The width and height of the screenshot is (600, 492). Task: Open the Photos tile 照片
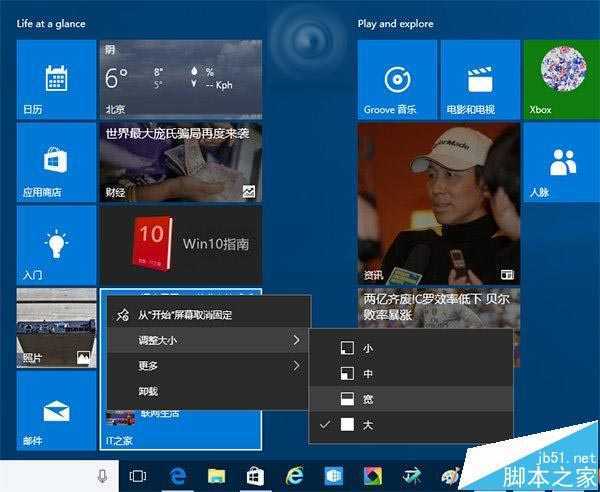[x=56, y=328]
